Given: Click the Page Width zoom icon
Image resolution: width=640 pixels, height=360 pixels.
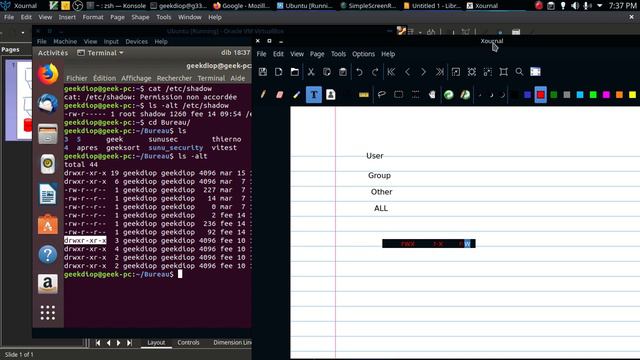Looking at the screenshot, I should pyautogui.click(x=471, y=72).
